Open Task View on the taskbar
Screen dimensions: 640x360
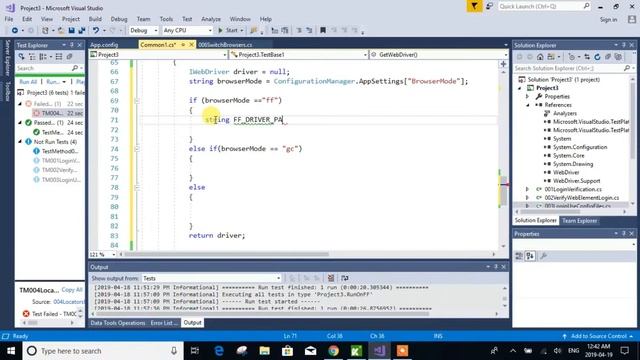(x=195, y=351)
